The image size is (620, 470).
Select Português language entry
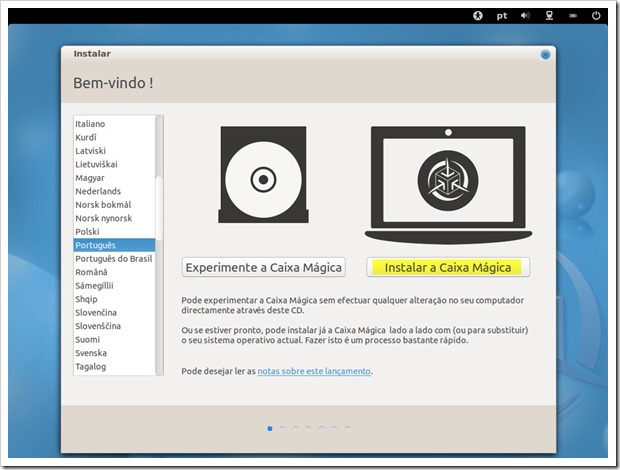[x=114, y=245]
